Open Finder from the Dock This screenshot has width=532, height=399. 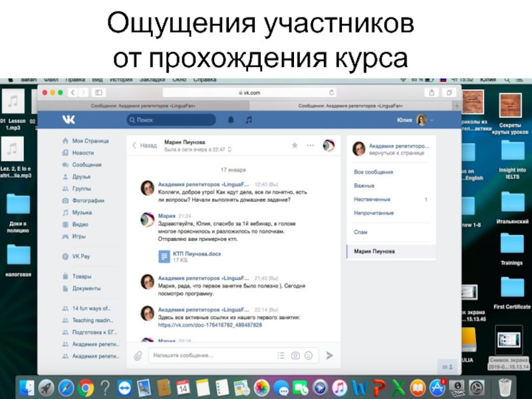click(27, 388)
